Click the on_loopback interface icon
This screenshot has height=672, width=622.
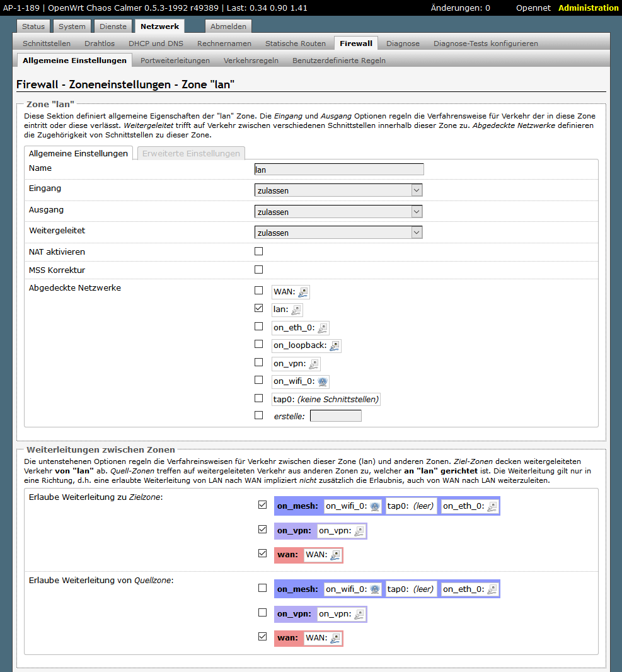[x=334, y=346]
